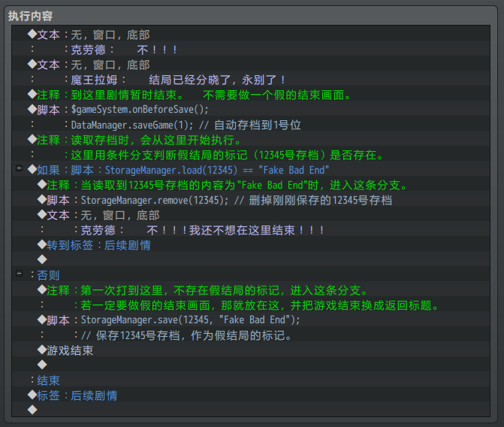Select the 魔王拉姆 farewell dialogue line

click(x=251, y=80)
